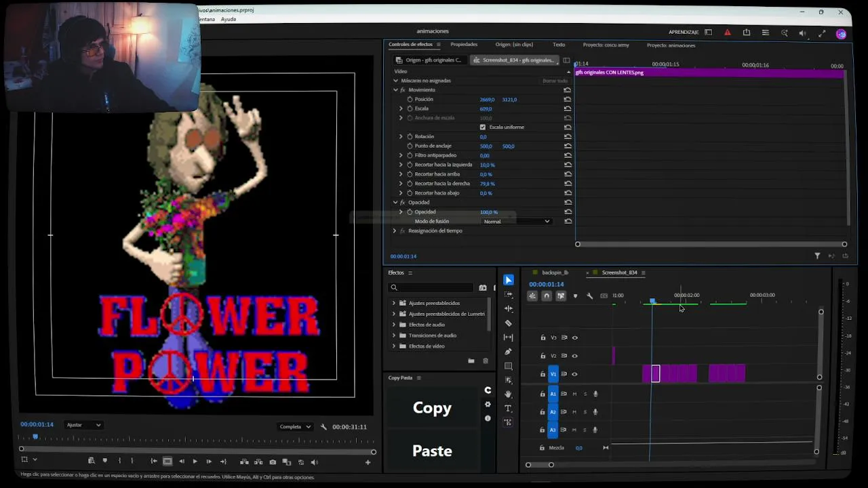This screenshot has height=488, width=868.
Task: Click the Copy button in Copy Pasta
Action: 432,408
